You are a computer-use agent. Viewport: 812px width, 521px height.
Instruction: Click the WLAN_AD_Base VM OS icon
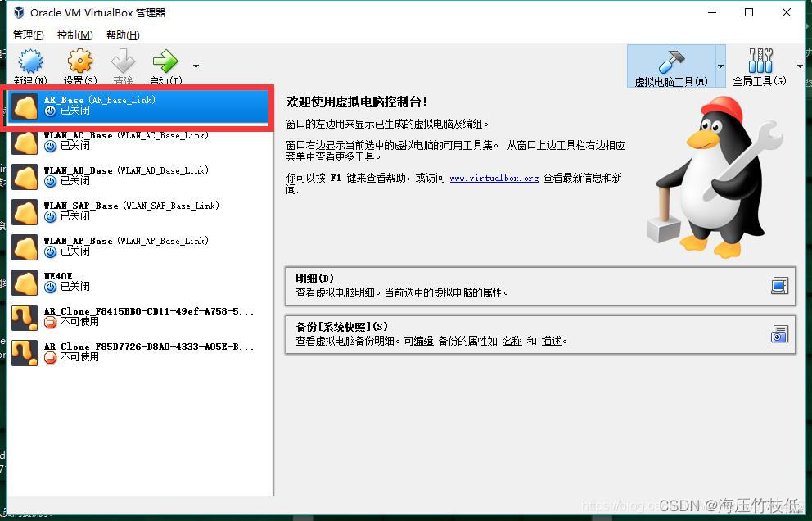tap(25, 177)
